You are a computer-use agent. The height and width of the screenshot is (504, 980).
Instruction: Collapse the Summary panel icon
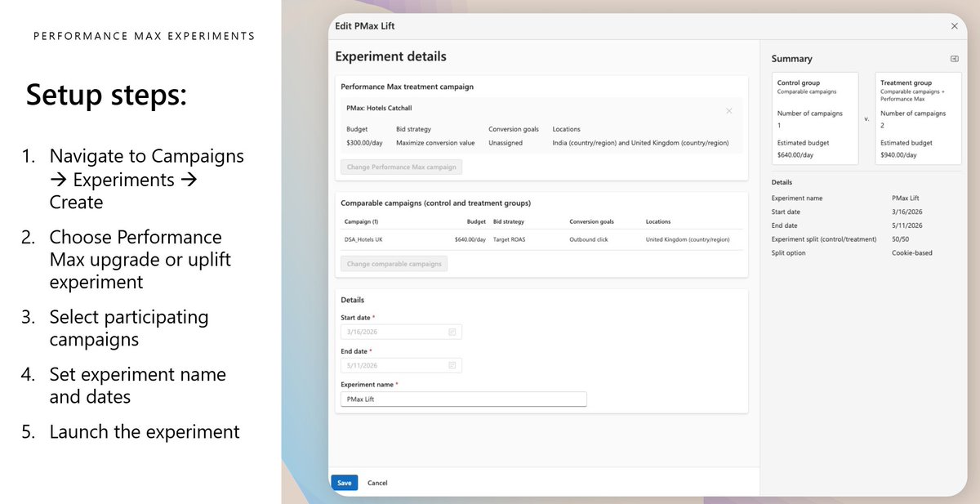[x=954, y=59]
